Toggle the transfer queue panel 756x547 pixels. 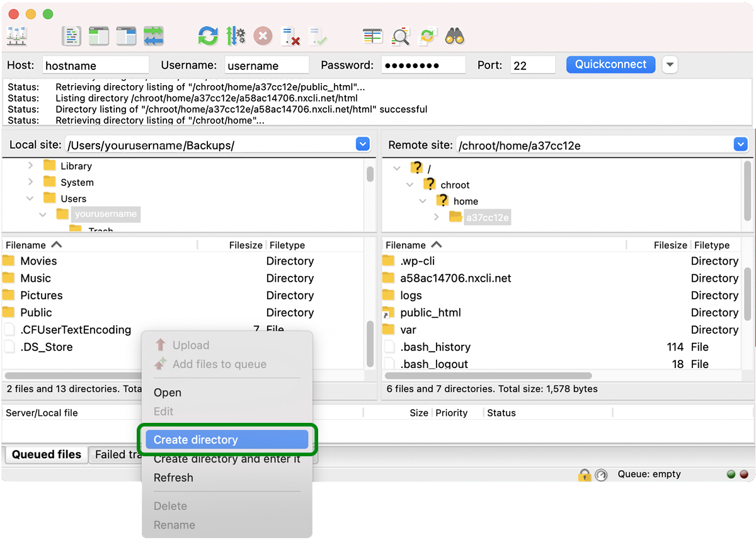[154, 36]
